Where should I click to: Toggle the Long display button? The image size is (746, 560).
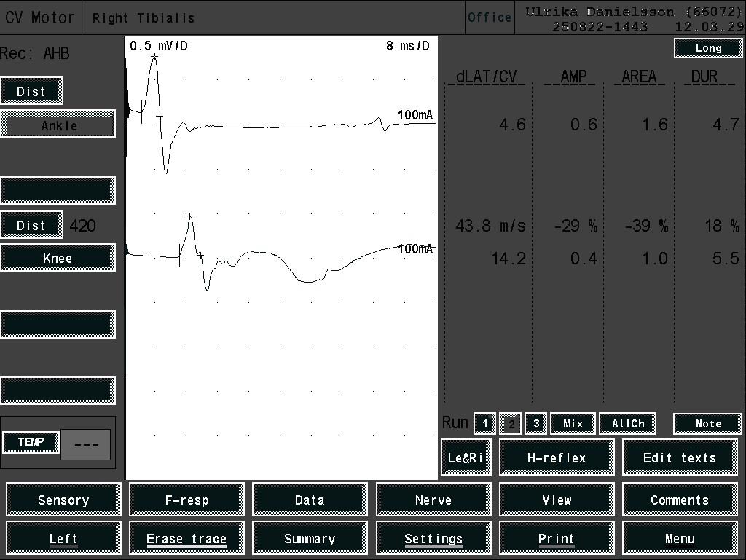(708, 48)
